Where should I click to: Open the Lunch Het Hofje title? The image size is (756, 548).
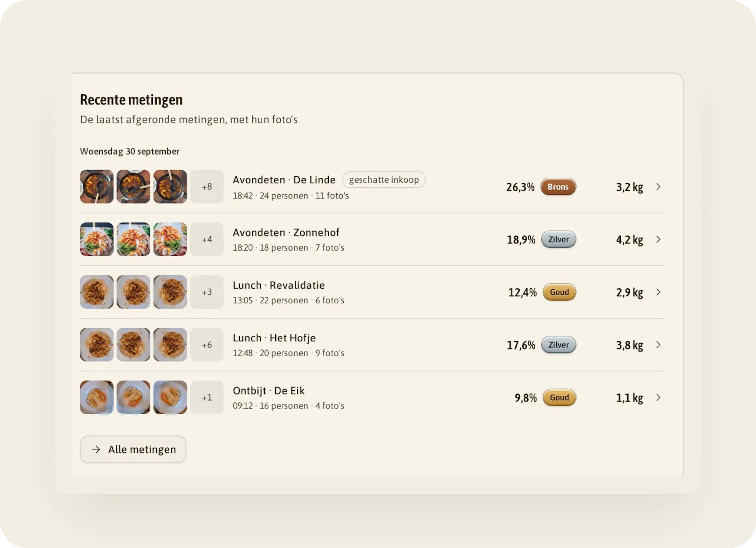click(x=274, y=338)
